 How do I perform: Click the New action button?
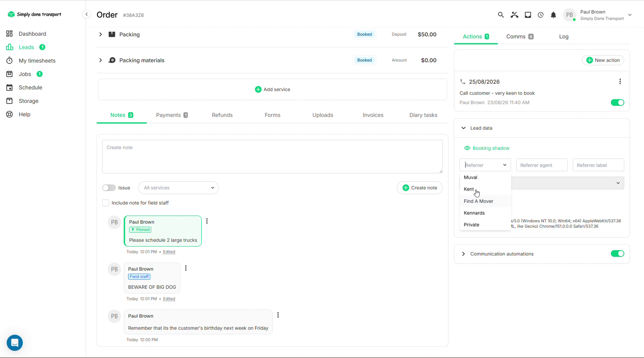click(x=603, y=60)
